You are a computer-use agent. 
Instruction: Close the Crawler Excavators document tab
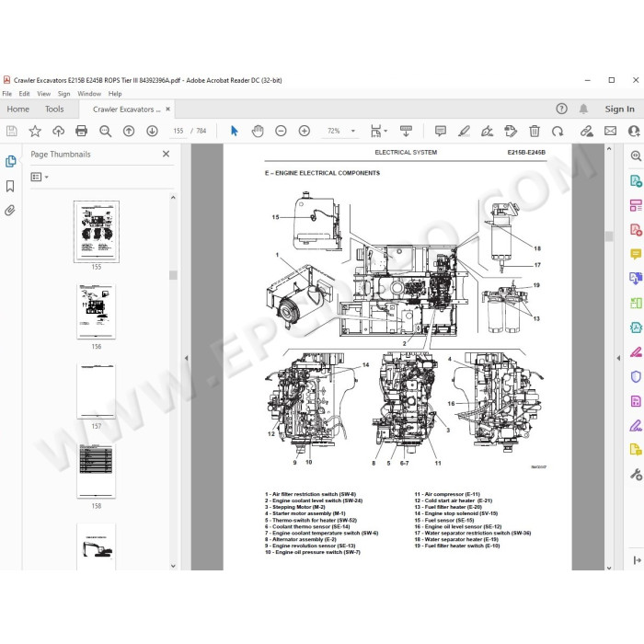click(x=167, y=109)
